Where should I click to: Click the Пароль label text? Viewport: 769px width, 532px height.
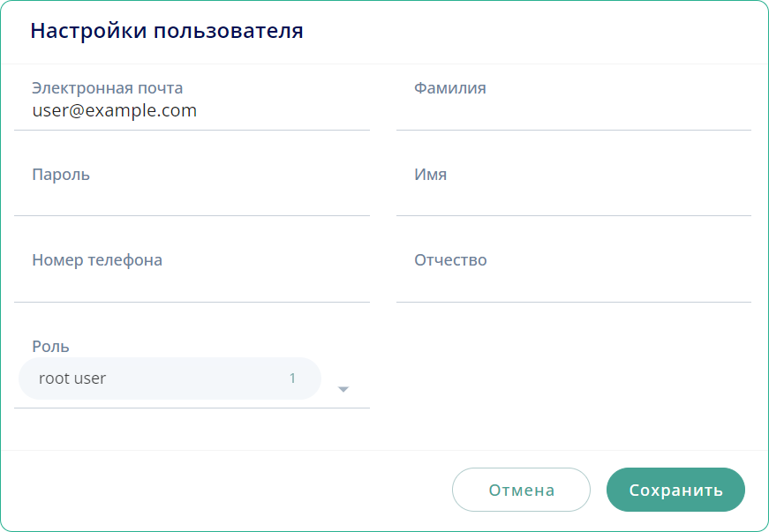[x=61, y=175]
